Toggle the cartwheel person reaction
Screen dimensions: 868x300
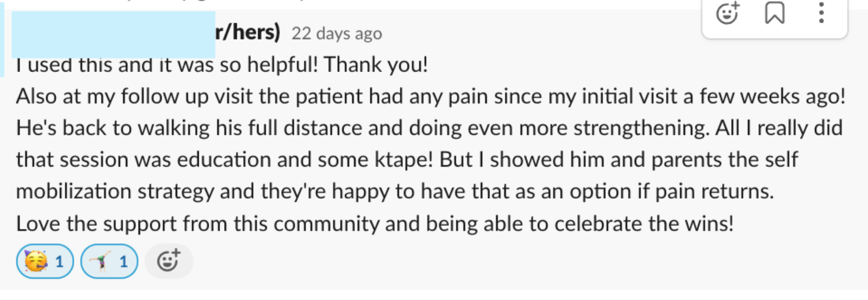[109, 261]
